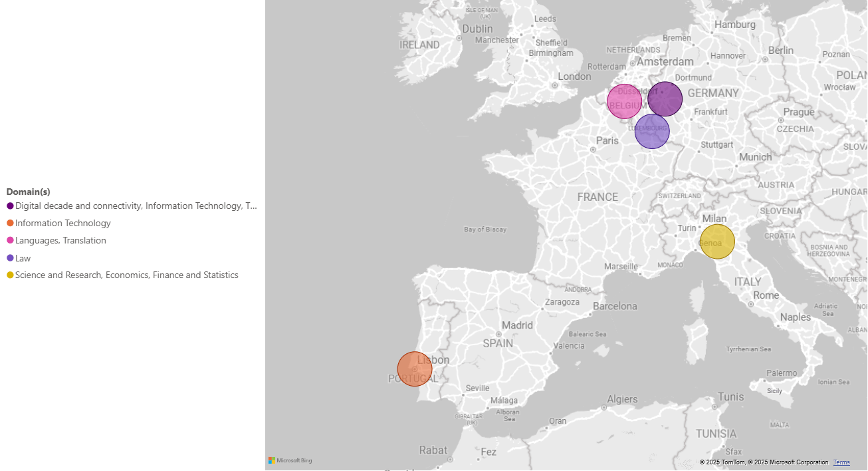Select the violet bubble over Luxembourg
868x471 pixels.
point(652,131)
